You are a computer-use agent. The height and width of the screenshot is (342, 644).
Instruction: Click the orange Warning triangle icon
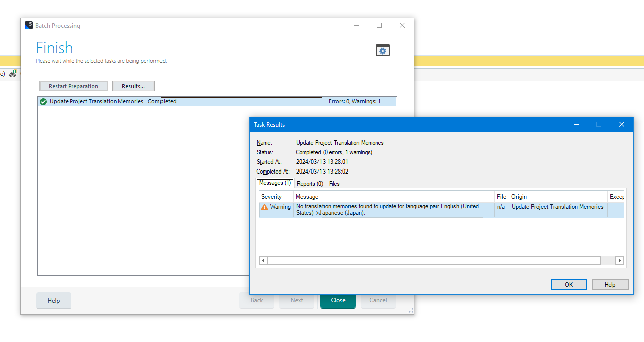click(x=264, y=207)
